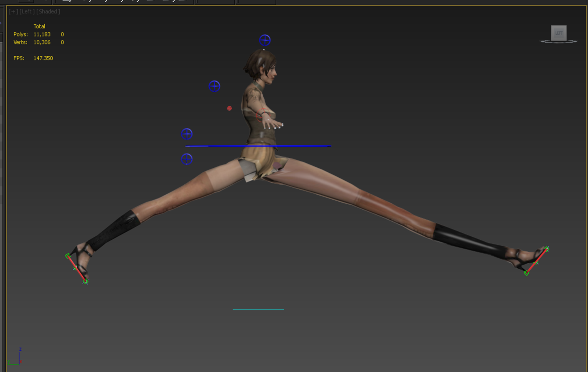This screenshot has height=372, width=588.
Task: Select the cyan ground line below the character
Action: [258, 309]
